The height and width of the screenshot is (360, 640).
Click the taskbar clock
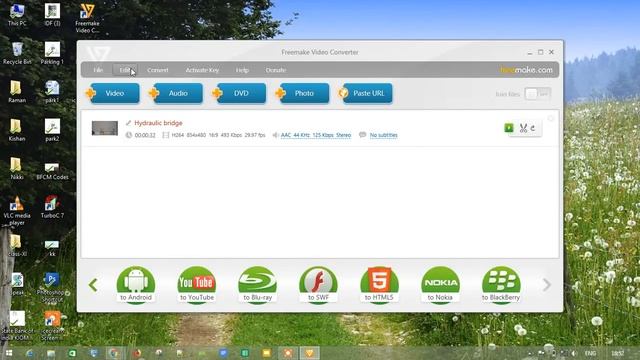[618, 353]
